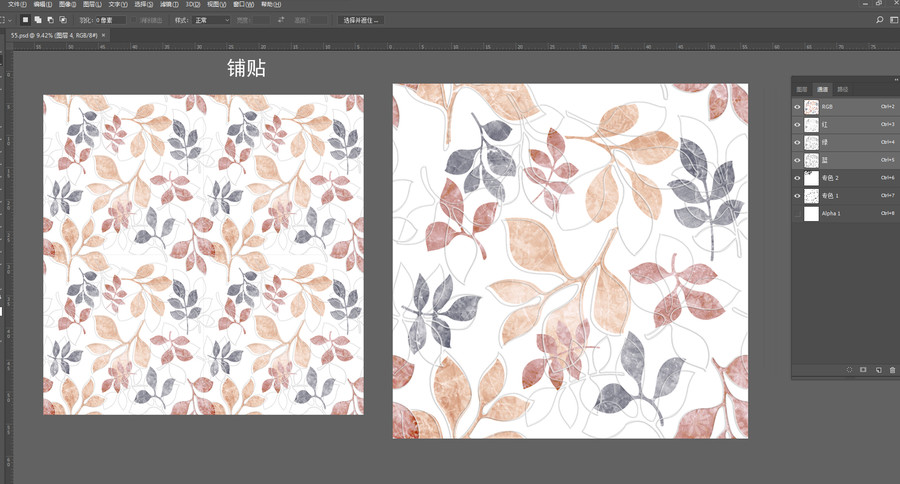Screen dimensions: 900x484
Task: Create new channel icon
Action: pyautogui.click(x=879, y=370)
